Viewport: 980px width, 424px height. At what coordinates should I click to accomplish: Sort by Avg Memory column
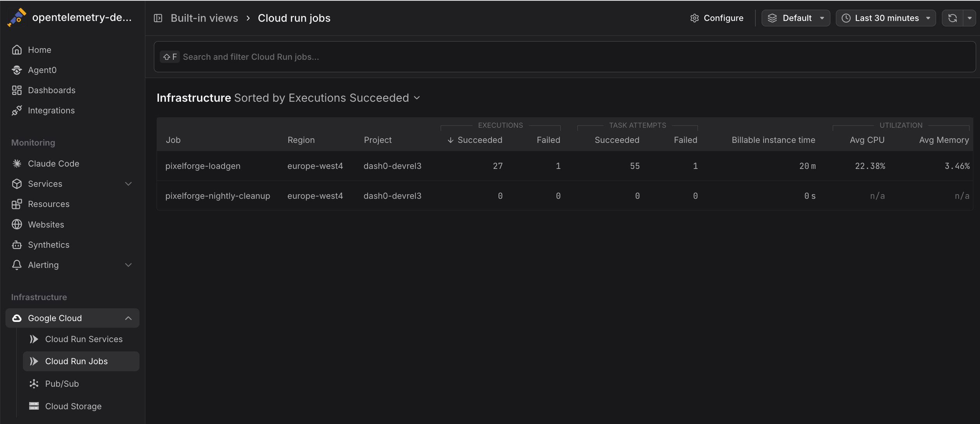[944, 140]
